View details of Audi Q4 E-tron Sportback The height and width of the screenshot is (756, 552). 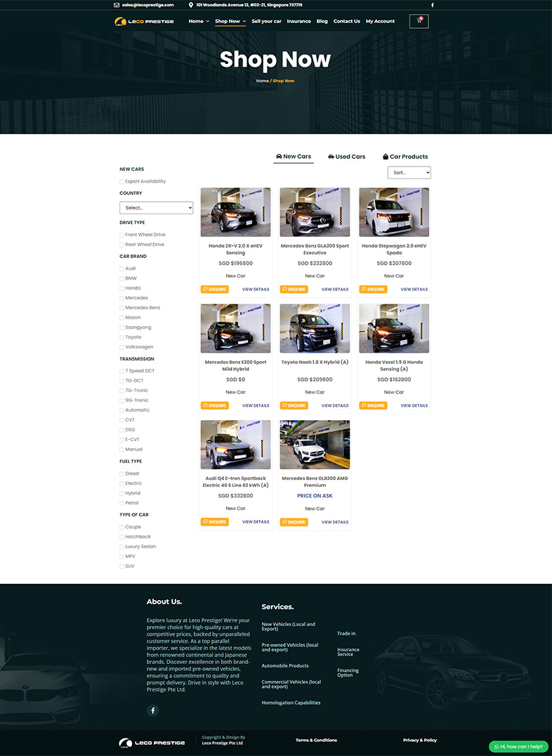click(256, 521)
